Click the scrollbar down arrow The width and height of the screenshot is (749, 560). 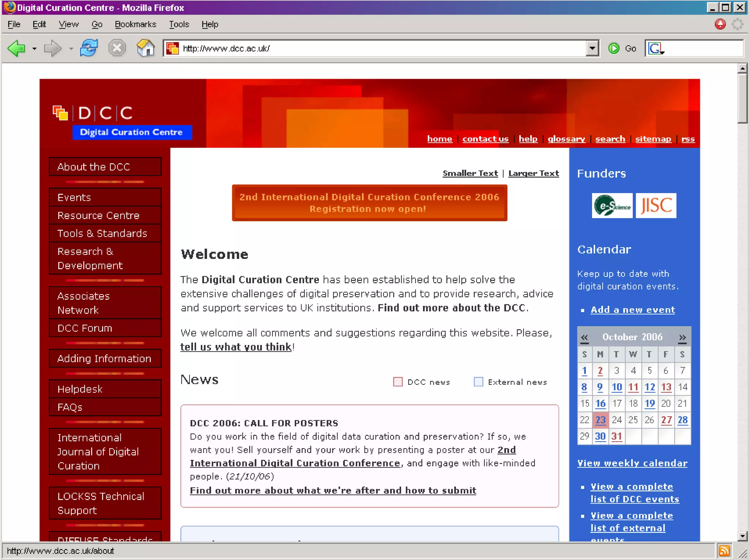tap(742, 537)
